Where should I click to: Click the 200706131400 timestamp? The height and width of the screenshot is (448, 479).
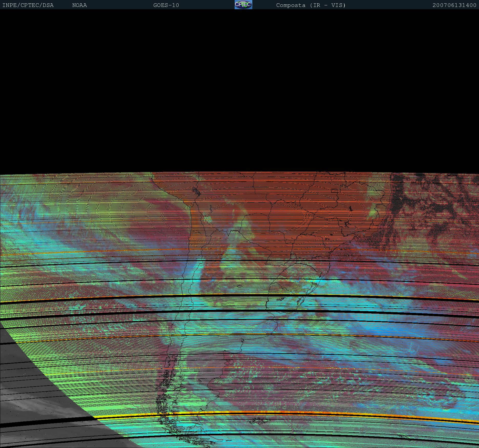(x=454, y=5)
